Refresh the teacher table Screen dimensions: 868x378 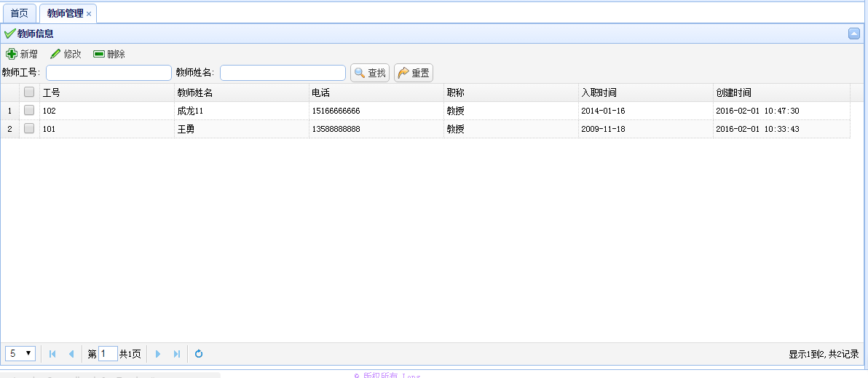coord(199,354)
